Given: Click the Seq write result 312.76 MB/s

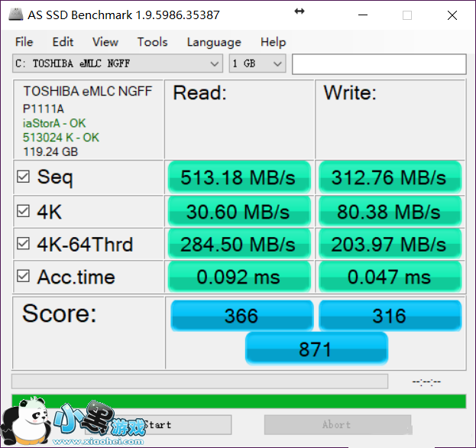Looking at the screenshot, I should 390,177.
